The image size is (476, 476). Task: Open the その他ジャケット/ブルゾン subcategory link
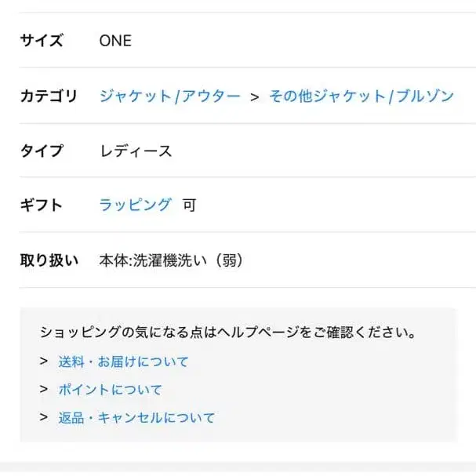point(362,96)
